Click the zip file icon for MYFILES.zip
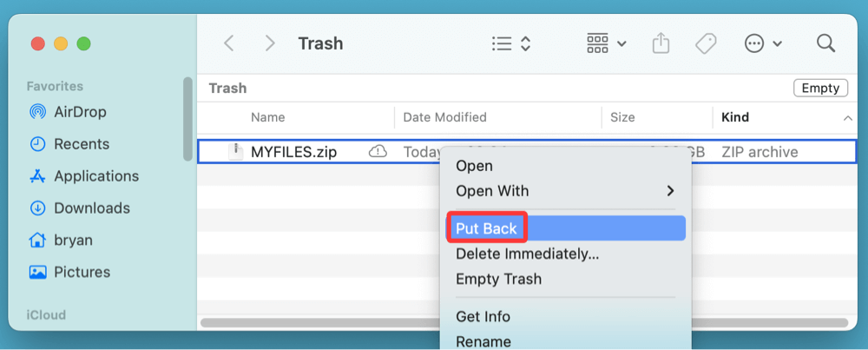Screen dimensions: 868x350 tap(236, 152)
